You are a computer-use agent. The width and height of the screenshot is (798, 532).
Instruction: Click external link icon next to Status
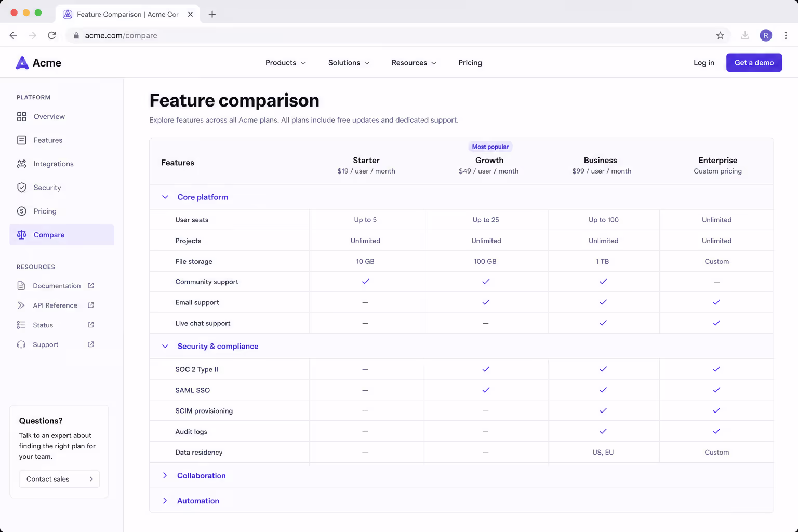pos(91,325)
